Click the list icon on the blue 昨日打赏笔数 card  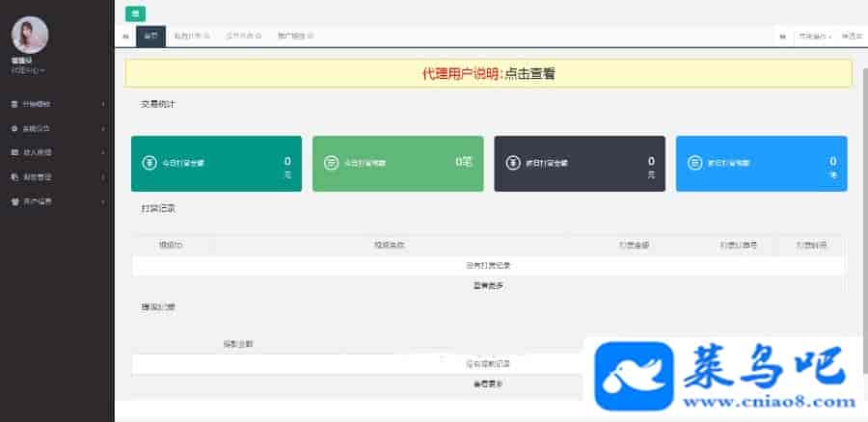694,163
